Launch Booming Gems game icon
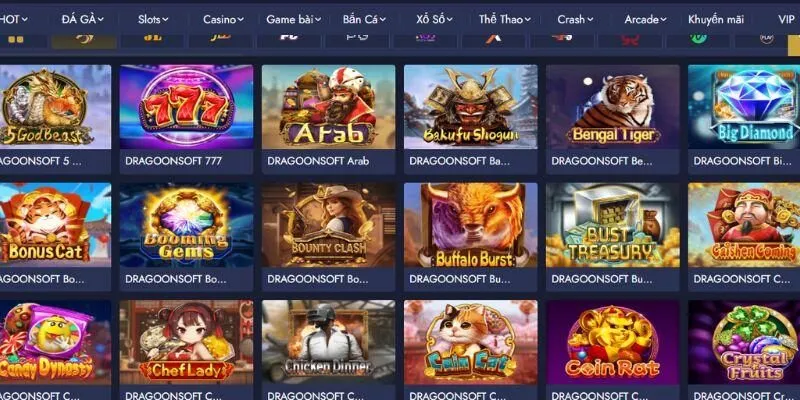The width and height of the screenshot is (800, 400). coord(186,225)
